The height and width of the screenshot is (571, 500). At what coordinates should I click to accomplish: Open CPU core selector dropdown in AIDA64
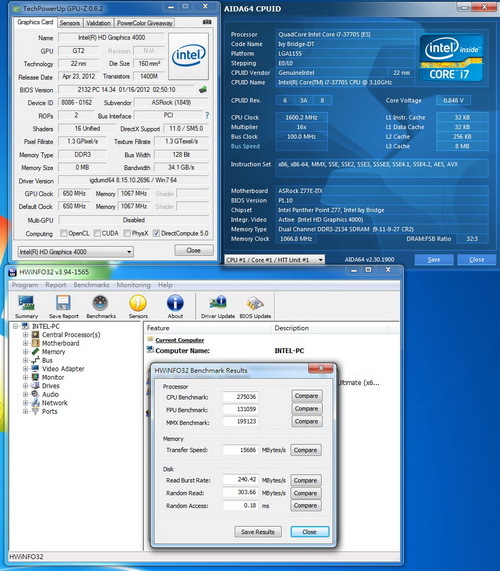[x=274, y=260]
